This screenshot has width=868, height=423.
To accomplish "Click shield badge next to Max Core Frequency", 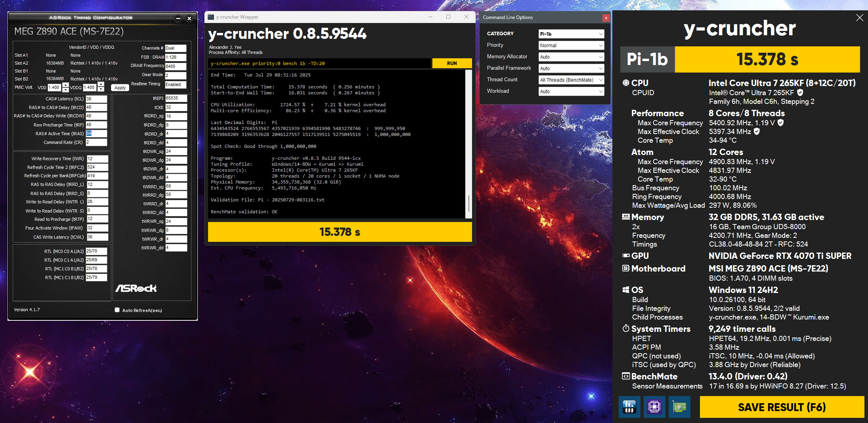I will [780, 123].
